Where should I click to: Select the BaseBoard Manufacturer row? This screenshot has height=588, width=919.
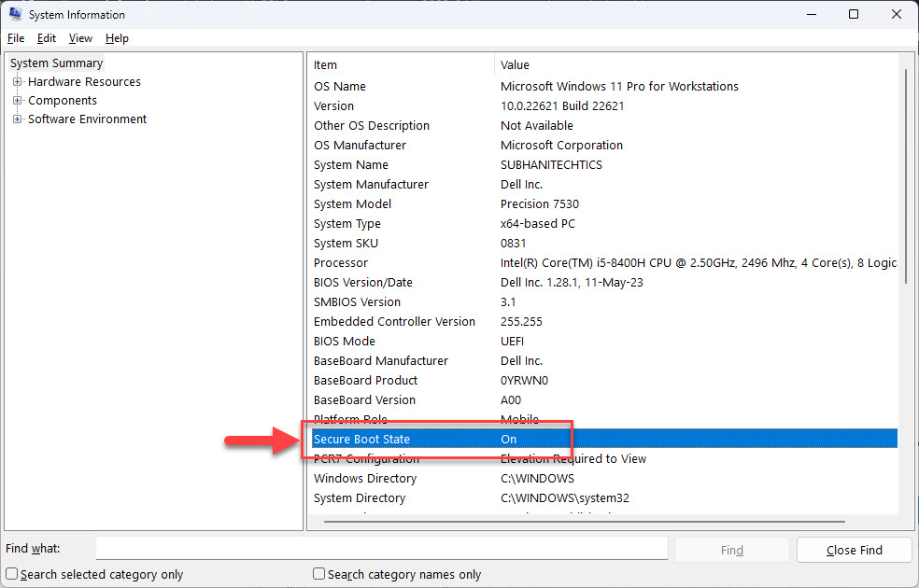[x=604, y=361]
